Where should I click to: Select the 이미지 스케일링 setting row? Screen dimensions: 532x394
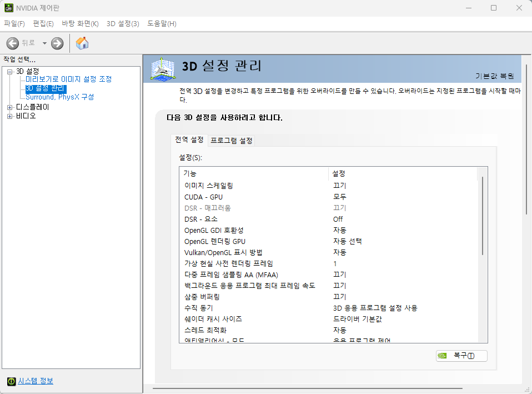(328, 186)
